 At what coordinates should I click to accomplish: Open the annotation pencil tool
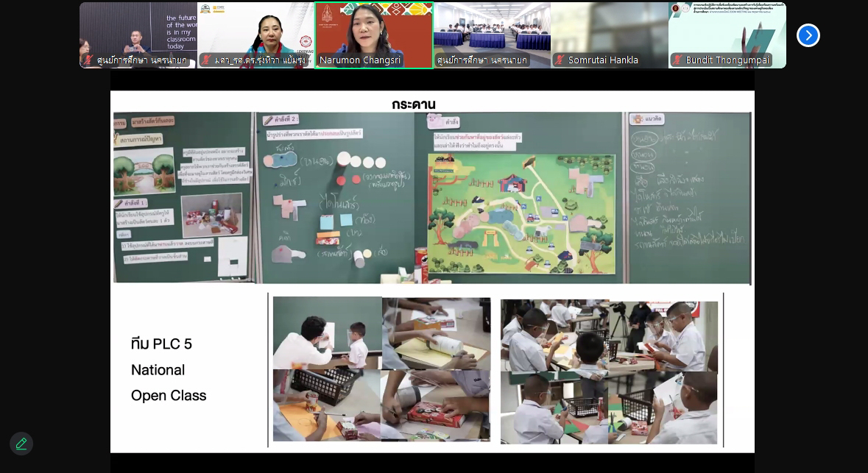(x=21, y=444)
